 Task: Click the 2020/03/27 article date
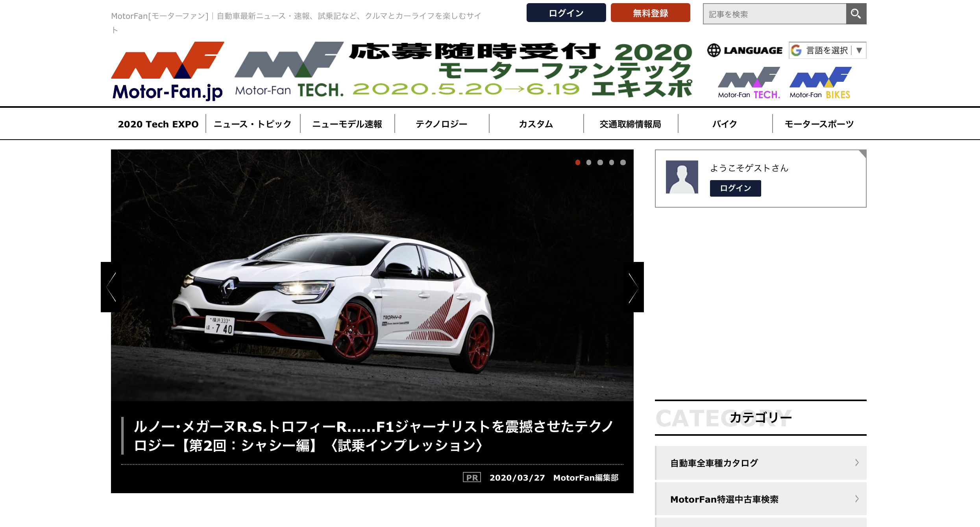pyautogui.click(x=517, y=477)
